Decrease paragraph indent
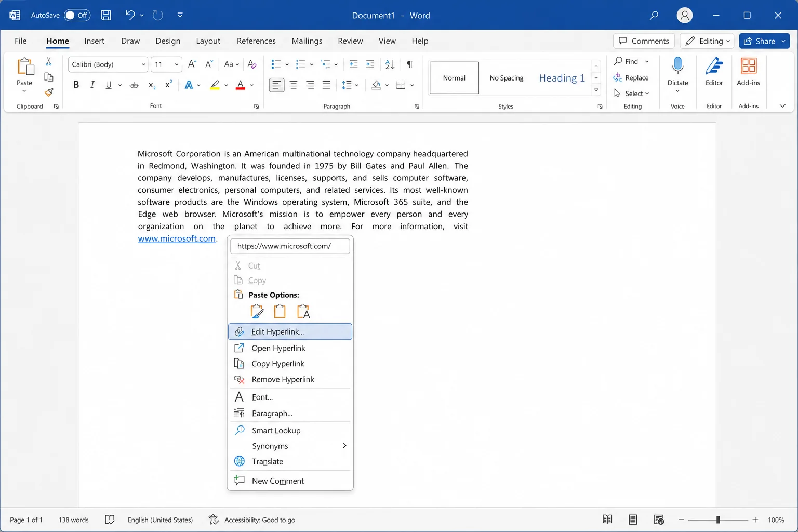Screen dimensions: 798x532 pyautogui.click(x=354, y=64)
